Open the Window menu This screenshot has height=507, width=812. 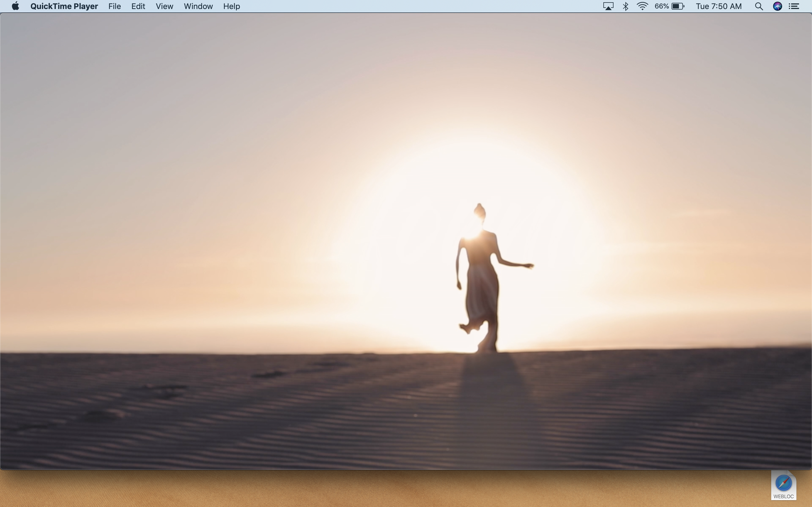point(198,6)
